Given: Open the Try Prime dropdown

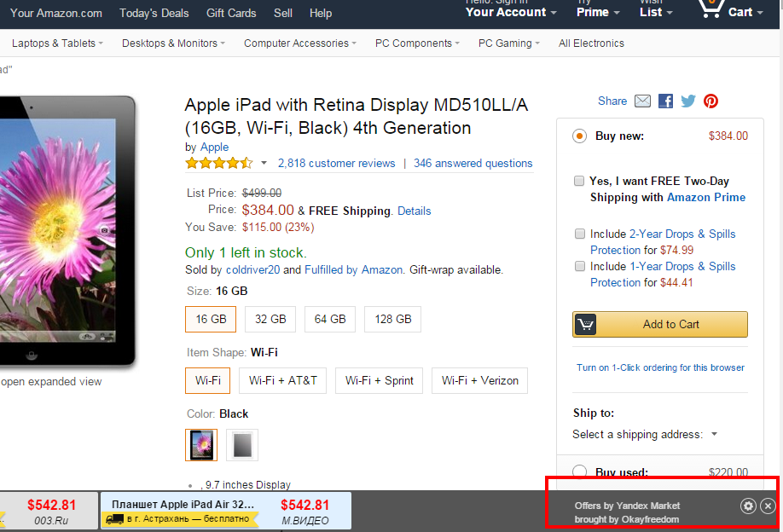Looking at the screenshot, I should (x=598, y=12).
